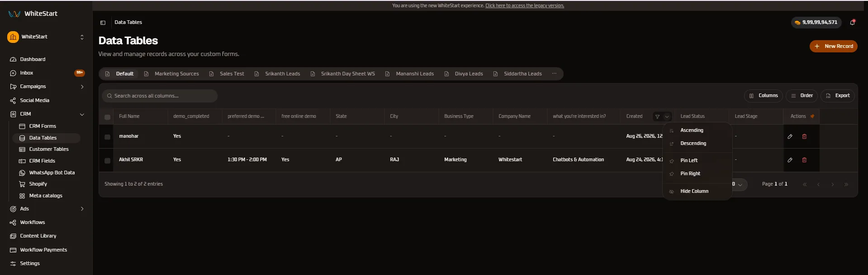This screenshot has height=275, width=868.
Task: Show more tabs via ellipsis
Action: click(x=554, y=74)
